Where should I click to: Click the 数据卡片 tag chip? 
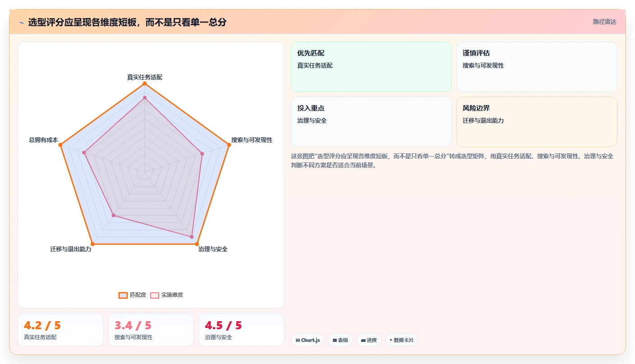(x=401, y=340)
